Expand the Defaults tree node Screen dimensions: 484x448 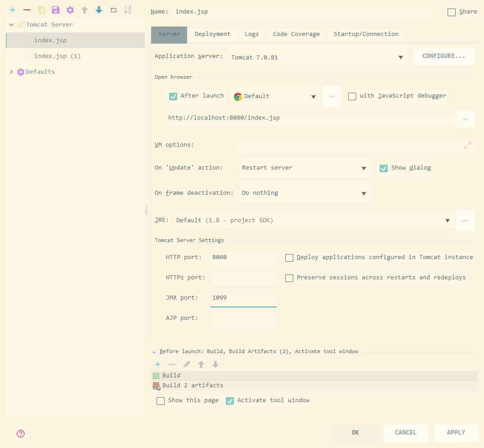[11, 72]
